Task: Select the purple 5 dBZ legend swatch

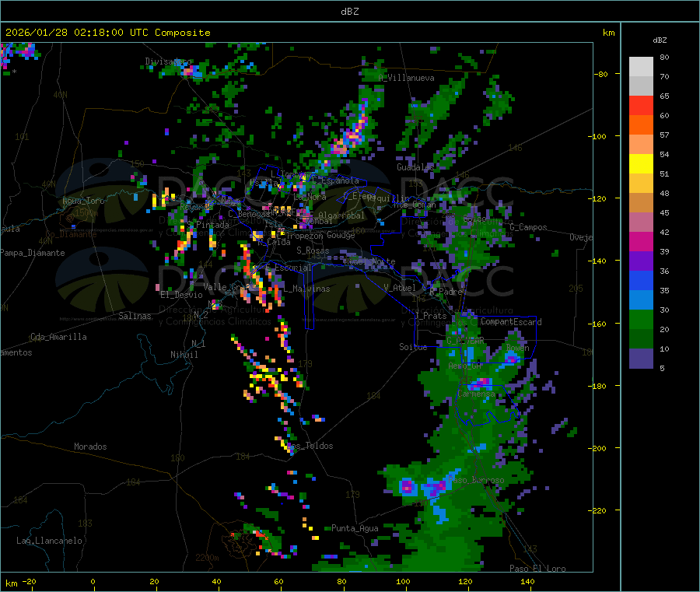Action: (641, 359)
